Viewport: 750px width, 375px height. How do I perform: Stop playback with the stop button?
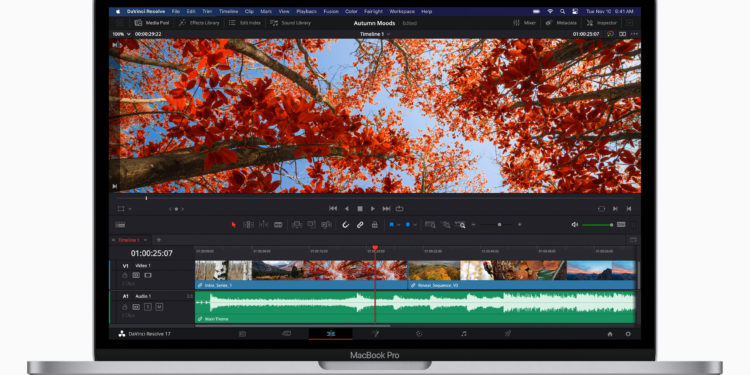(360, 209)
